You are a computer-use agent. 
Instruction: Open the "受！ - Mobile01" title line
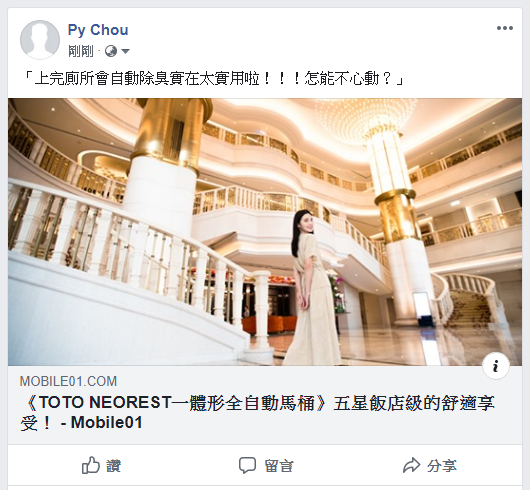[x=81, y=423]
